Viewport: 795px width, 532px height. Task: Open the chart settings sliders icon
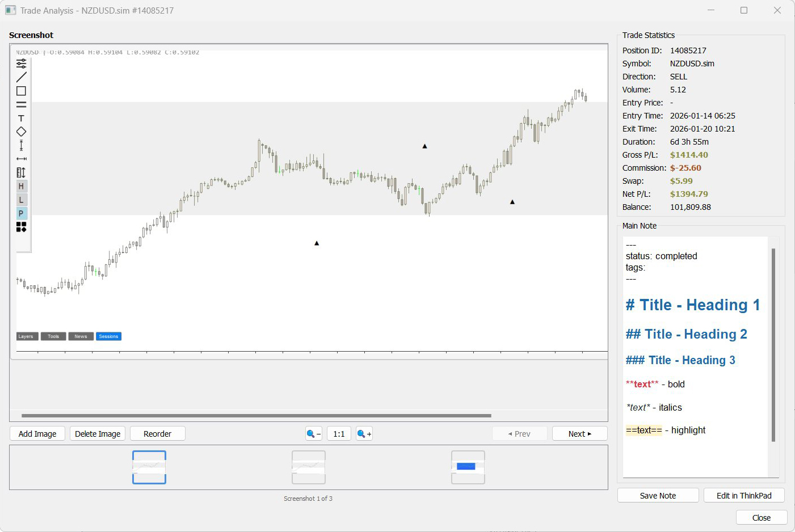pos(21,64)
